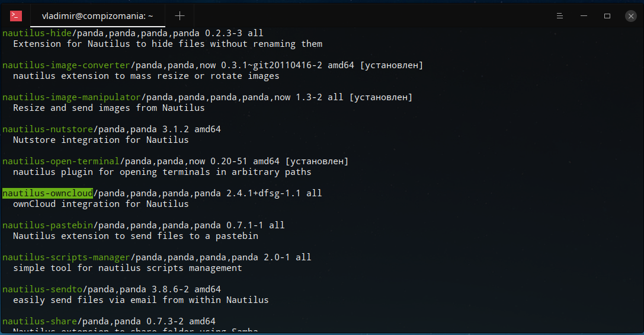This screenshot has width=644, height=335.
Task: Select the vladimir@compizomania tab
Action: 97,16
